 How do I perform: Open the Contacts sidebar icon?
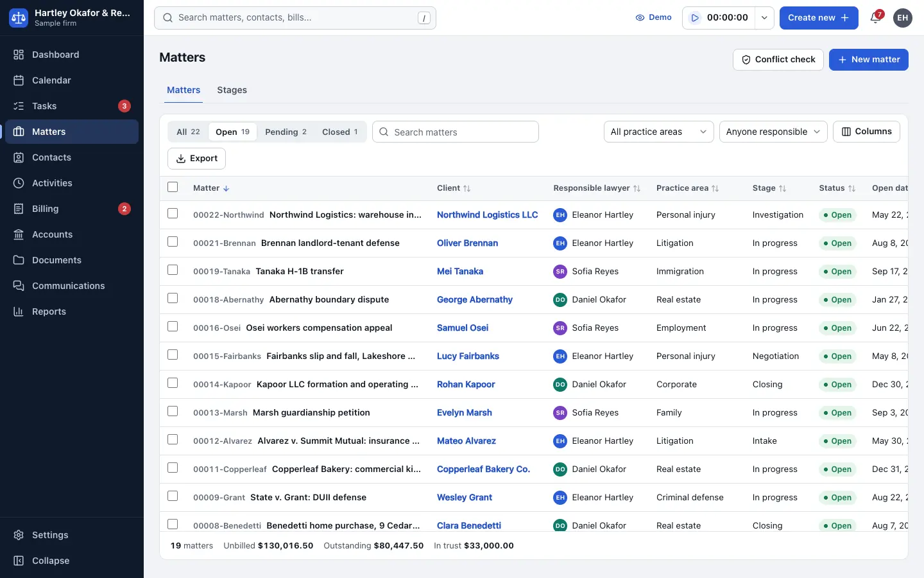tap(19, 157)
